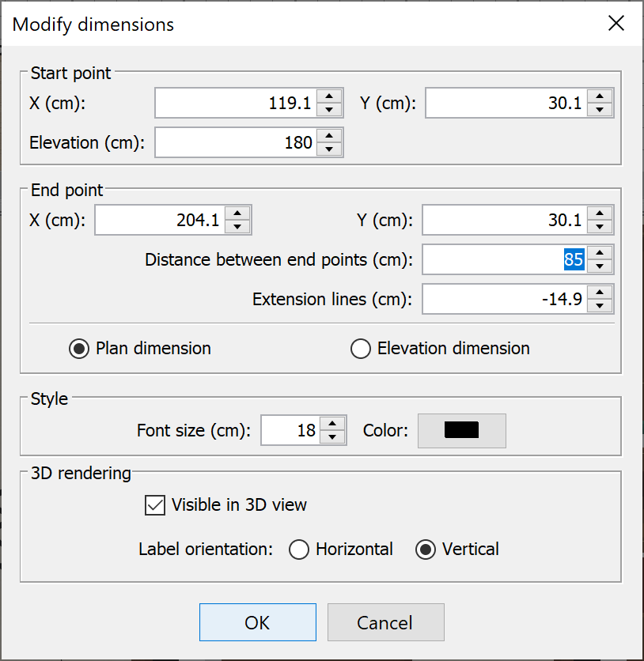644x661 pixels.
Task: Select the Plan dimension option
Action: tap(78, 348)
